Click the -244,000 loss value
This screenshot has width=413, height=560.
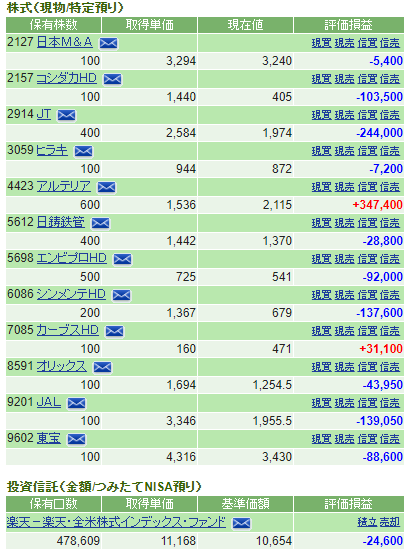coord(379,133)
